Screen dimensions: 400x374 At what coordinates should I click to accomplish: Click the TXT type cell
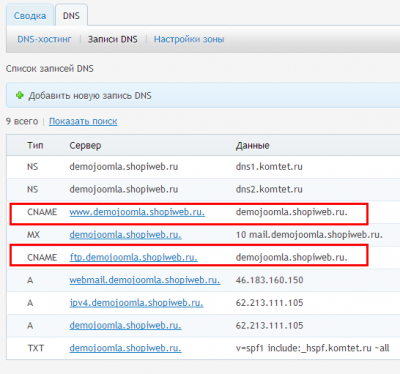(x=36, y=348)
